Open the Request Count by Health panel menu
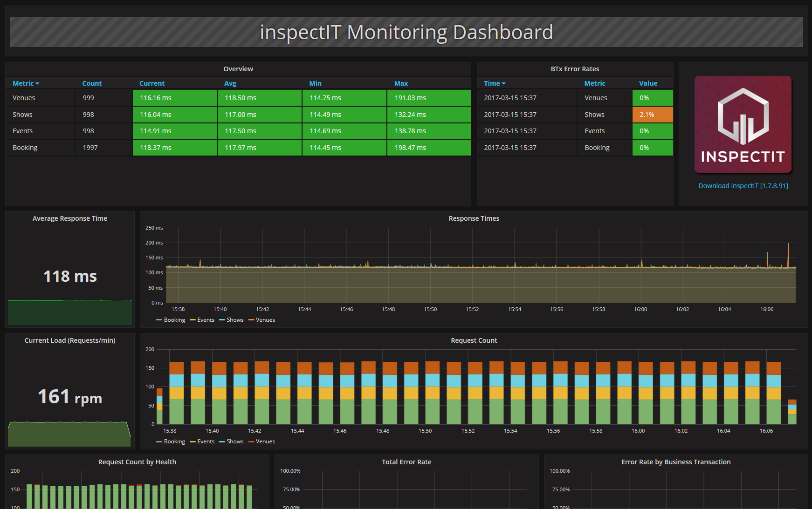This screenshot has width=812, height=509. 137,462
